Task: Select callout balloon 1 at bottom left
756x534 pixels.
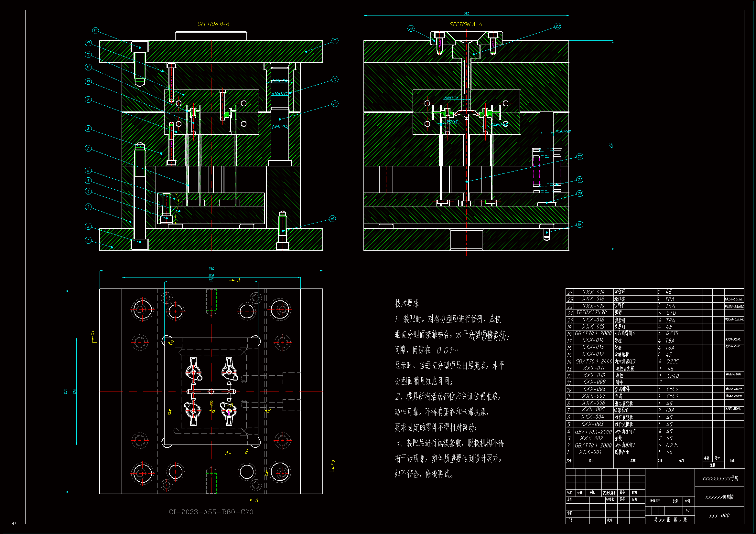Action: pos(88,240)
